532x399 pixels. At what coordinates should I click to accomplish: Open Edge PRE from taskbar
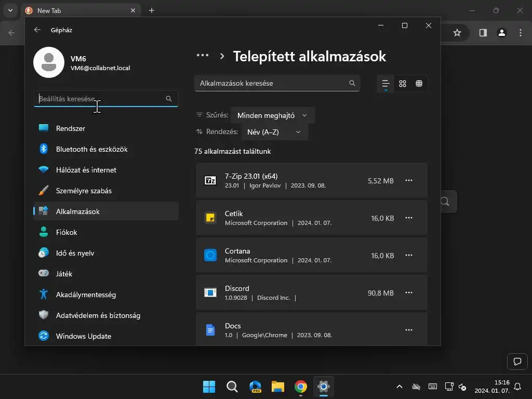tap(255, 387)
